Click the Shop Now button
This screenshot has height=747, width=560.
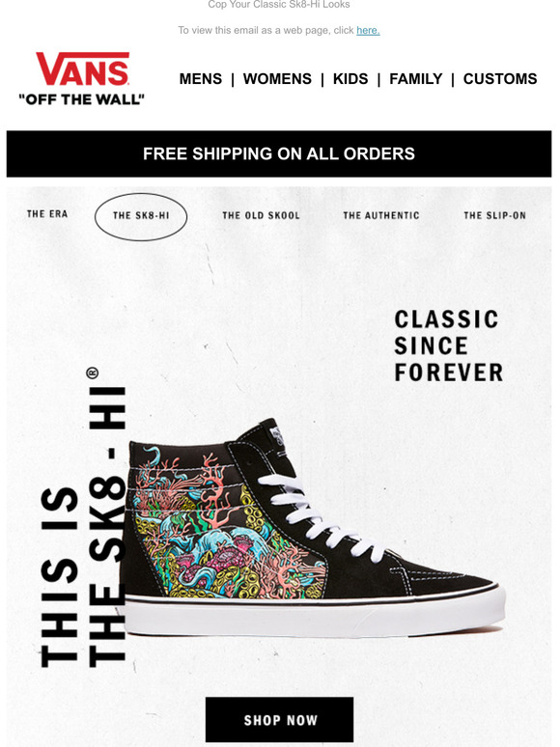279,720
